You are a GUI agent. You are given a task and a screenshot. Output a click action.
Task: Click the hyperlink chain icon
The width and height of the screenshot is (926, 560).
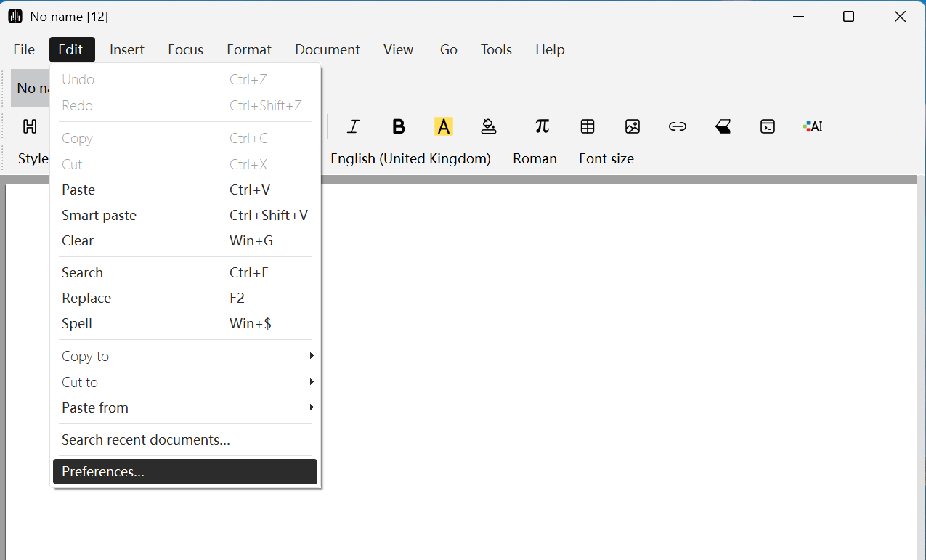click(678, 126)
